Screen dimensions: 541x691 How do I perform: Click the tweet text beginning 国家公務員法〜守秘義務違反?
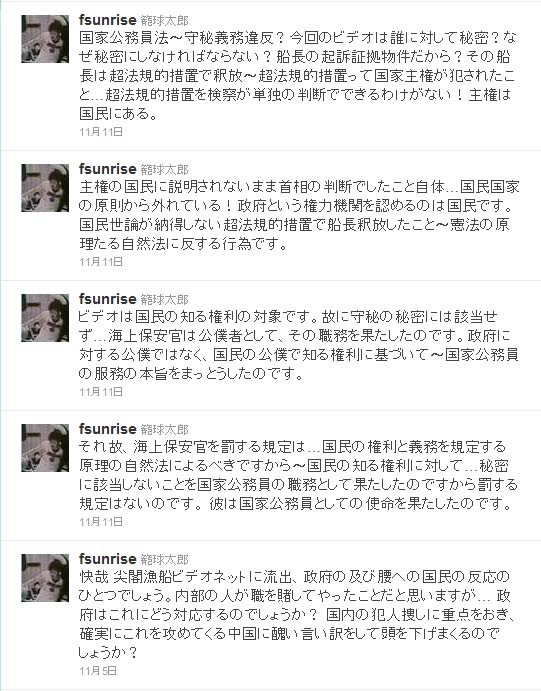coord(297,76)
